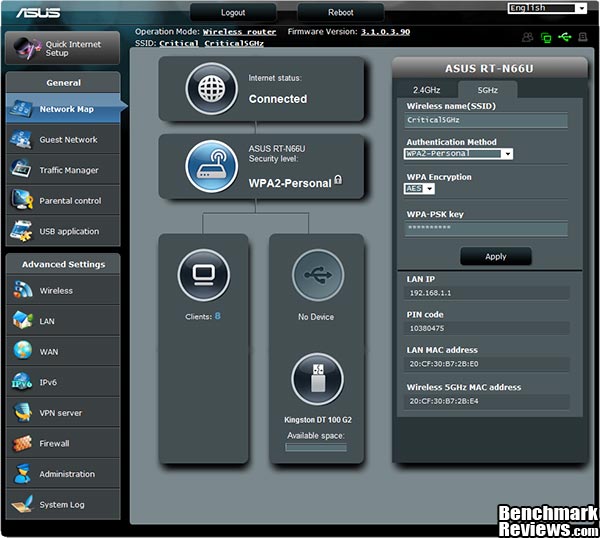Click the WPA-PSK key input field
The image size is (600, 538).
click(486, 229)
